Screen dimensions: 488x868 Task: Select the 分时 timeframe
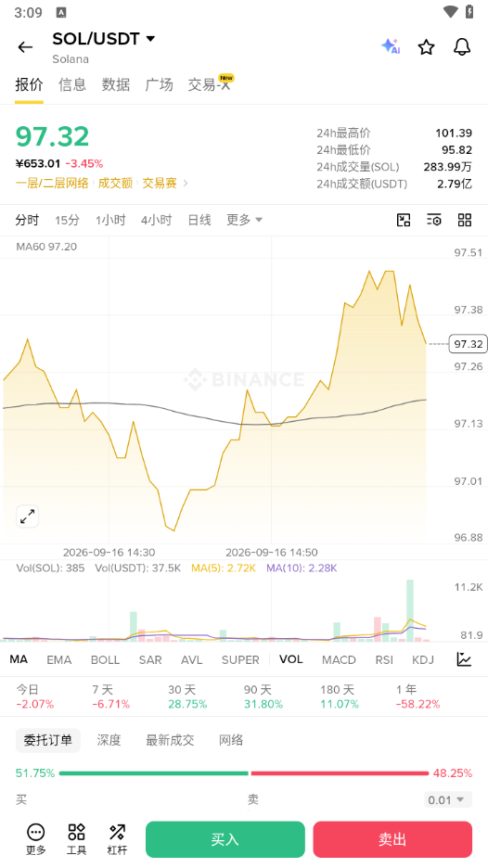pos(27,220)
